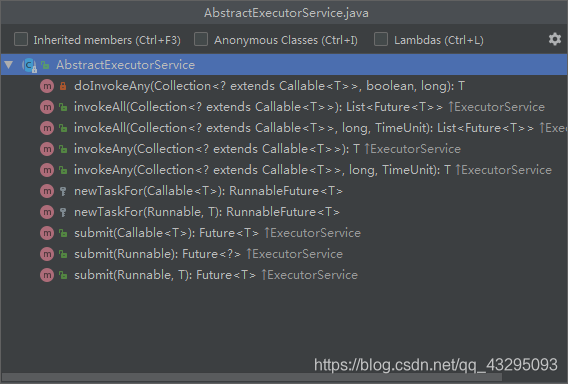
Task: Click public icon on invokeAny with TimeUnit
Action: tap(63, 170)
